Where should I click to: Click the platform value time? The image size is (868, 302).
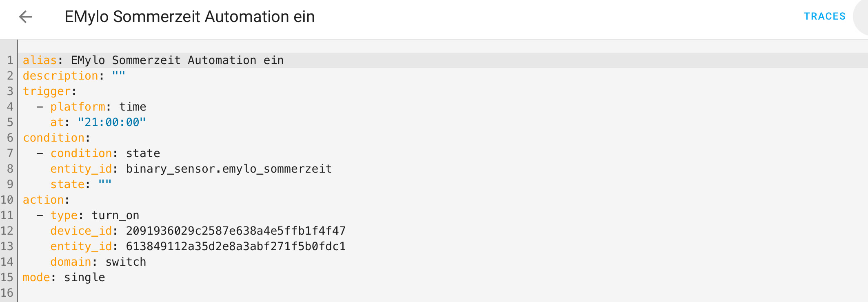click(x=133, y=107)
